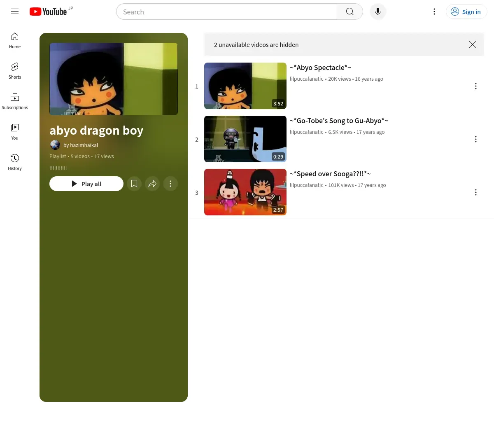Click '6.5K views • 17 years ago' text
Screen dimensions: 494x448
(x=357, y=132)
